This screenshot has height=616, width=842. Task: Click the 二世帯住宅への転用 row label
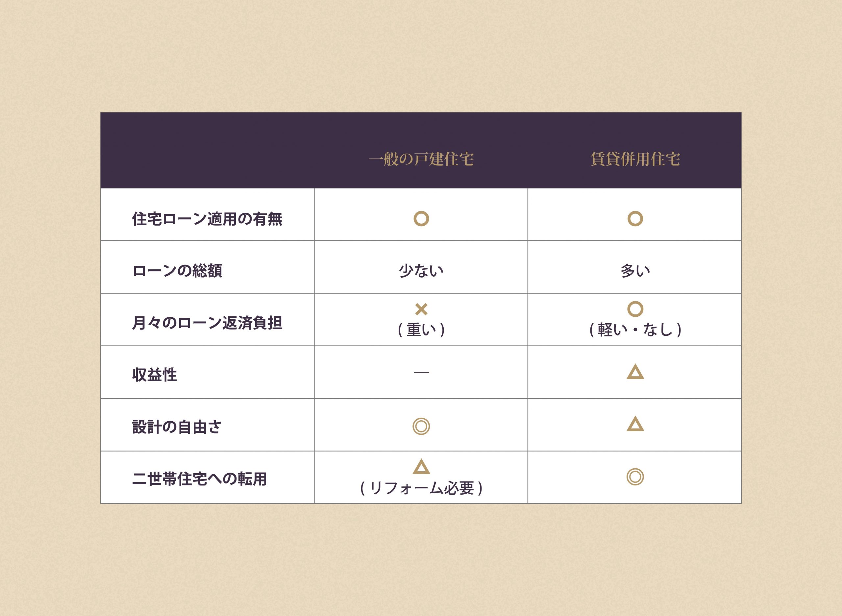tap(200, 479)
